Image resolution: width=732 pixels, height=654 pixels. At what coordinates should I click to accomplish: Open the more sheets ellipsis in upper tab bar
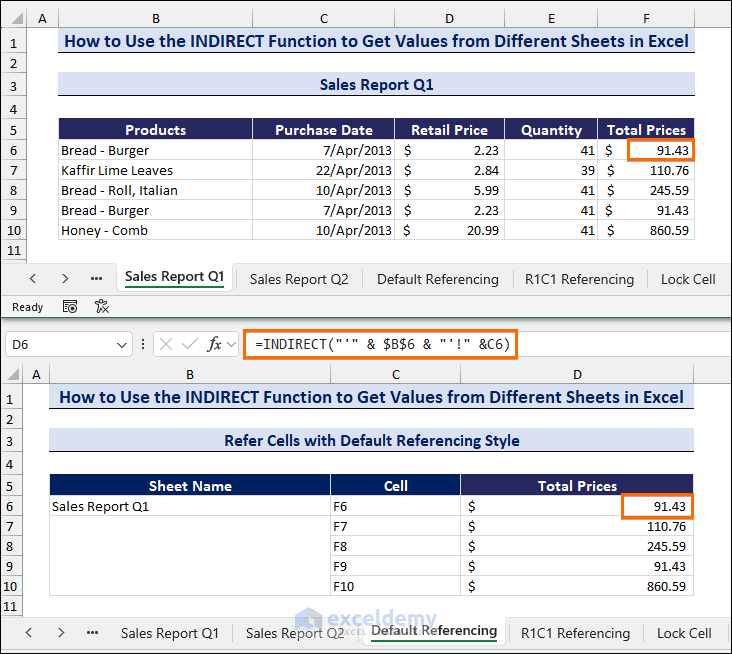tap(96, 279)
